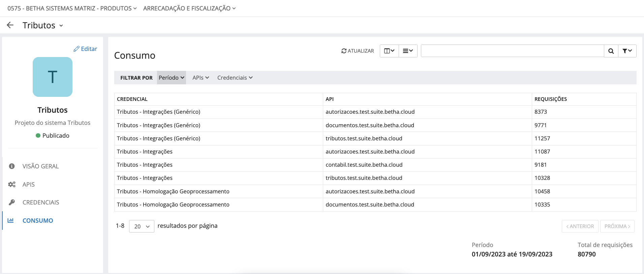Click the total requests value 80790

pos(587,254)
